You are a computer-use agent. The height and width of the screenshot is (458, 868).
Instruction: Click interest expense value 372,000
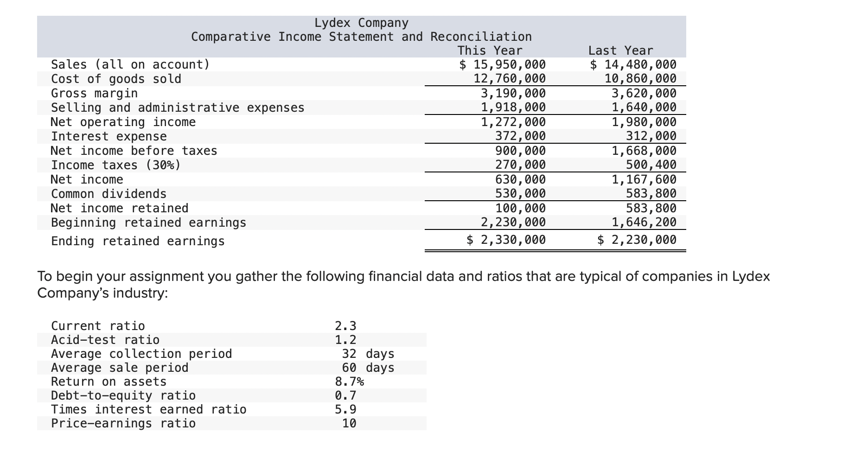coord(521,136)
